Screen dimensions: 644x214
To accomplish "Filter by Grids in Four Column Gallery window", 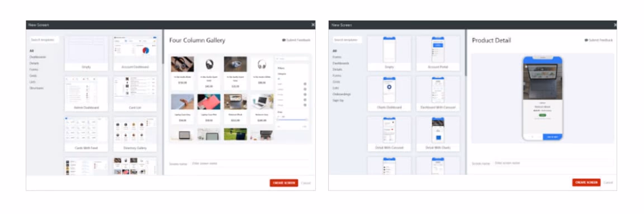I will point(34,76).
